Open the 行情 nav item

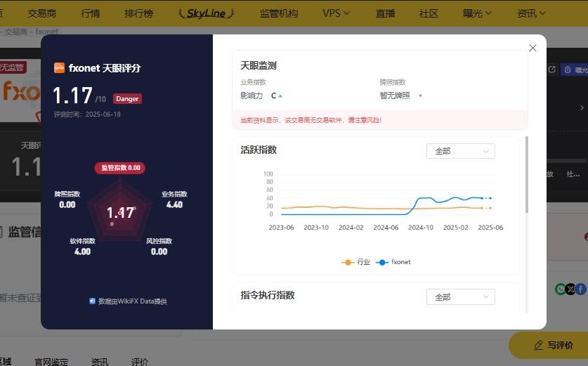click(x=91, y=13)
